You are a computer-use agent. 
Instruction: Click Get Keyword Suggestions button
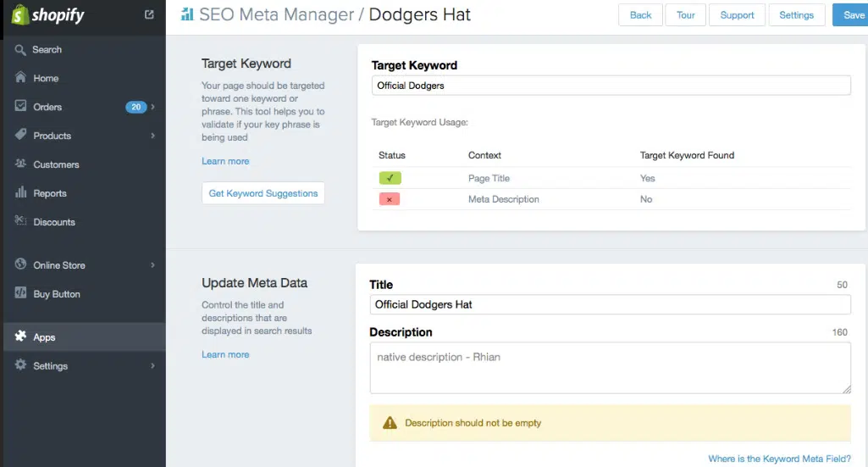263,193
